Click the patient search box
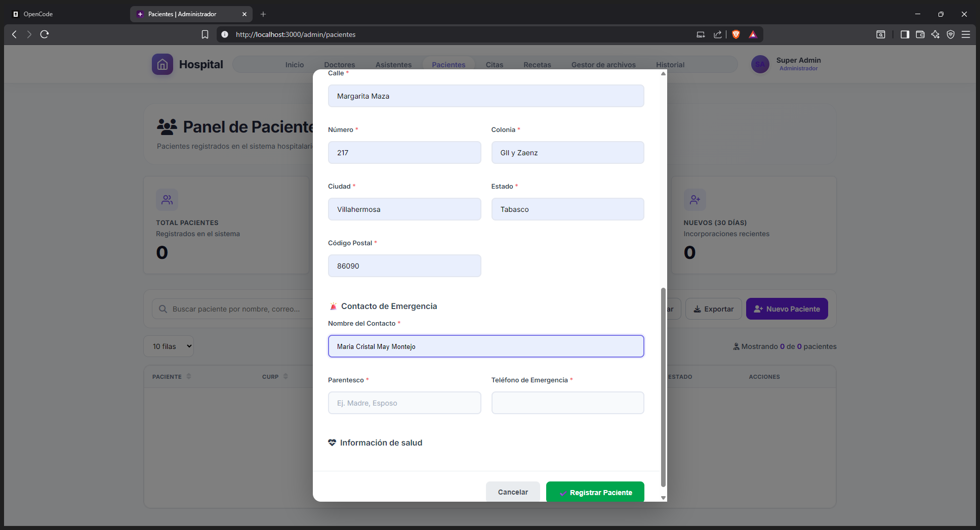The width and height of the screenshot is (980, 530). tap(233, 309)
